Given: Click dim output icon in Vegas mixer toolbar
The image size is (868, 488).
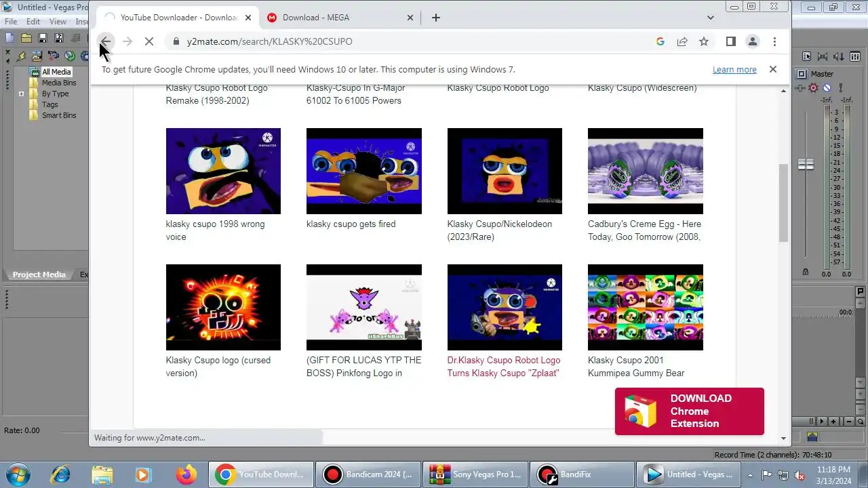Looking at the screenshot, I should tap(840, 57).
